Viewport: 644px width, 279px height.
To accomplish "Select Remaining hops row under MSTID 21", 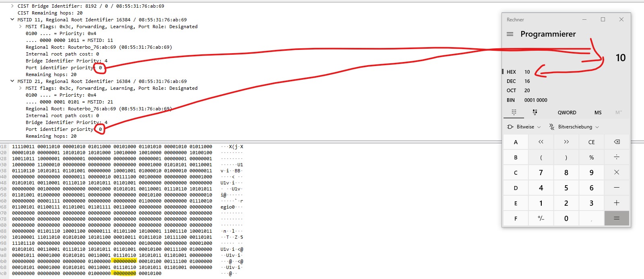I will click(51, 136).
